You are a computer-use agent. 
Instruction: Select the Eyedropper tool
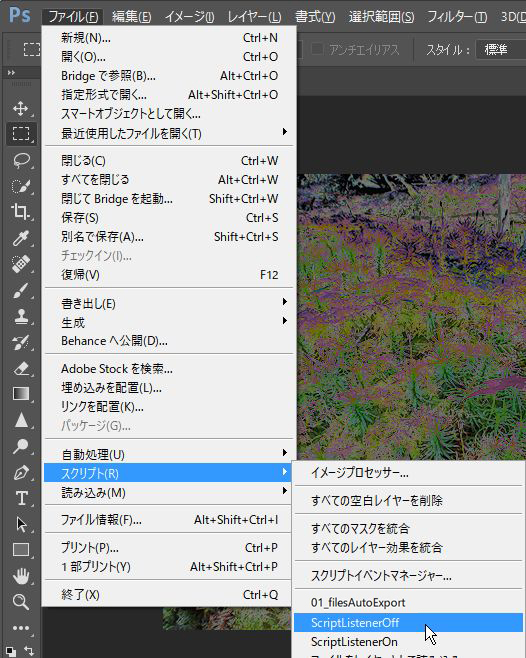(21, 238)
